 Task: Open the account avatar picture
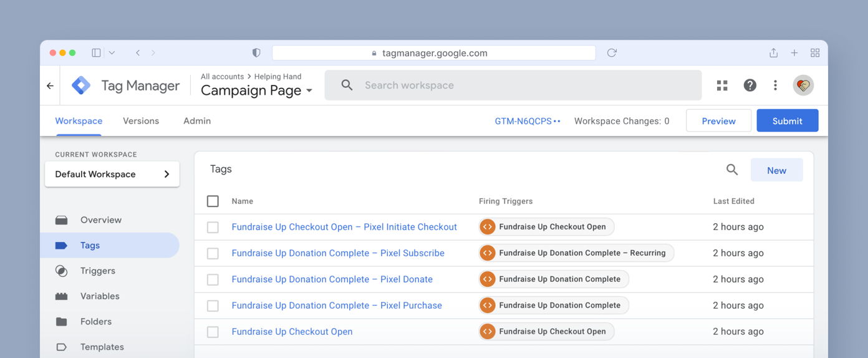coord(803,85)
